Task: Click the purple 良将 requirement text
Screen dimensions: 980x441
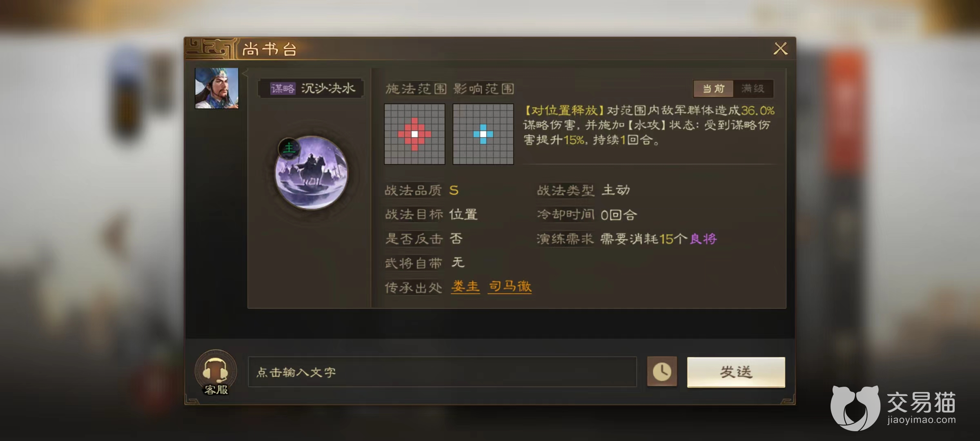Action: click(x=703, y=239)
